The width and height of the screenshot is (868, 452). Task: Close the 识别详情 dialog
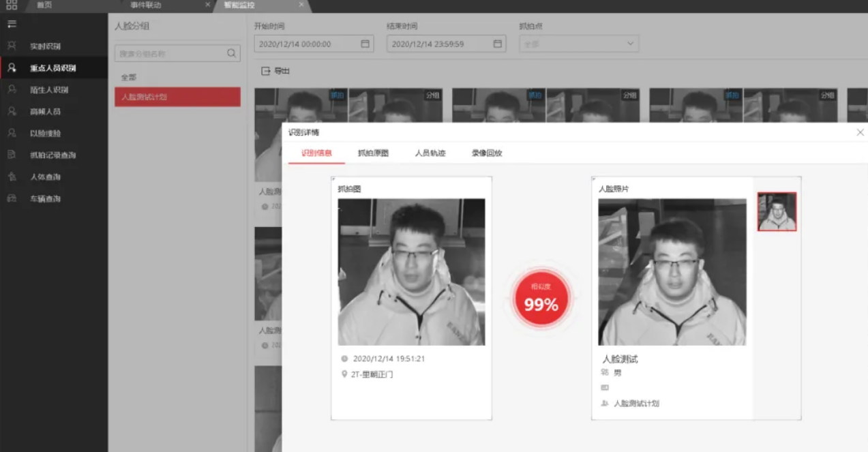860,132
